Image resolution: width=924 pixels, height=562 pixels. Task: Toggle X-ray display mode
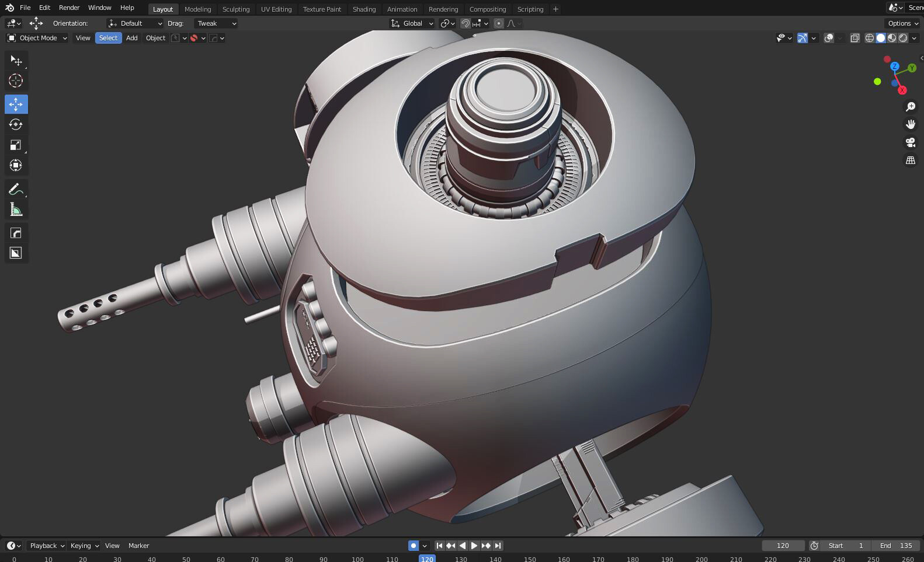[x=854, y=38]
